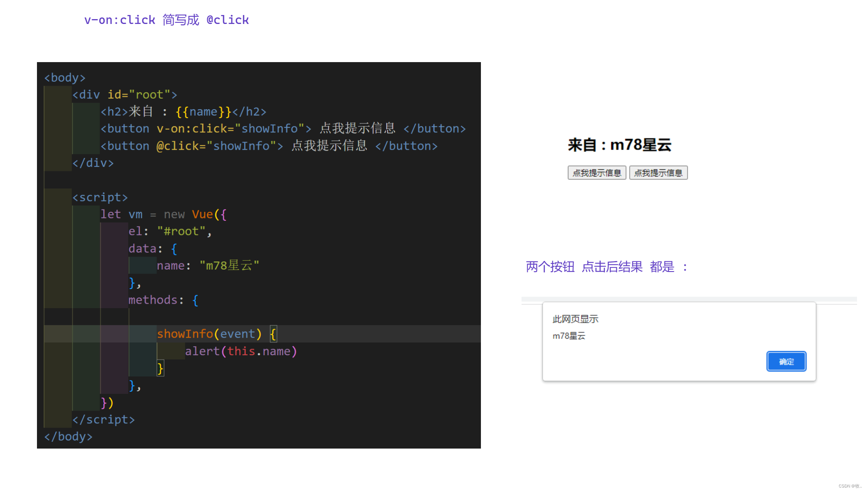This screenshot has height=492, width=868.
Task: Click the alert message m78星云
Action: click(569, 336)
